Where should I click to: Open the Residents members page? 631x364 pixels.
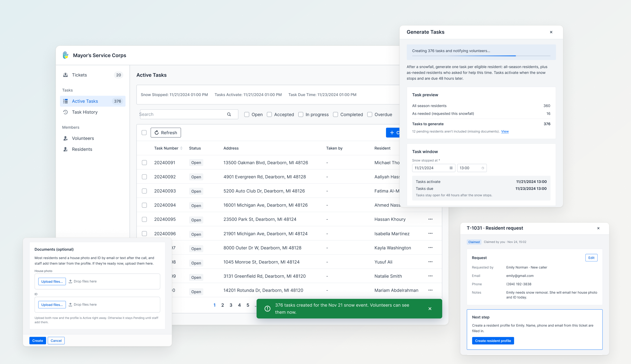click(x=93, y=149)
